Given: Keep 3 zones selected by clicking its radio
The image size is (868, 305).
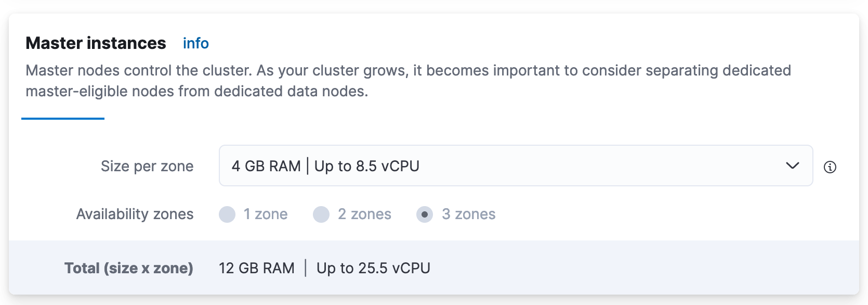Looking at the screenshot, I should click(x=425, y=214).
